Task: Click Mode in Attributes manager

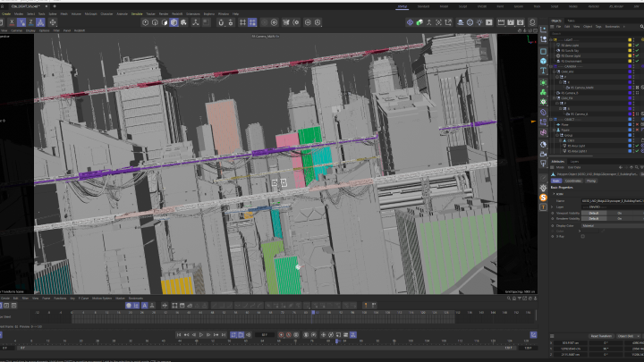Action: (560, 167)
